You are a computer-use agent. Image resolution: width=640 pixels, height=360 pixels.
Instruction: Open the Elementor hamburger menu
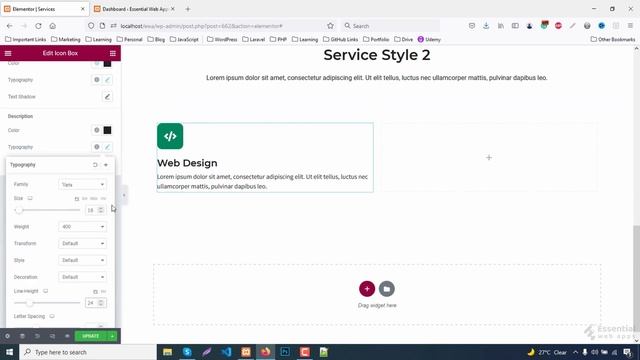click(8, 53)
